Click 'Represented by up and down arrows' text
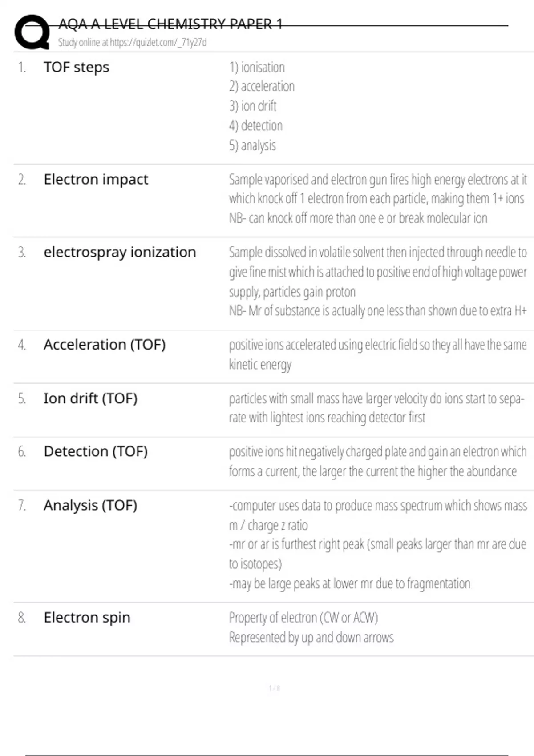This screenshot has height=756, width=534. click(x=311, y=637)
